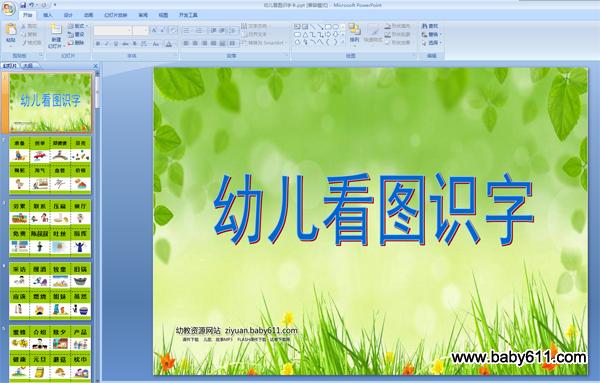600x383 pixels.
Task: Click the Save icon in quick access toolbar
Action: (x=23, y=5)
